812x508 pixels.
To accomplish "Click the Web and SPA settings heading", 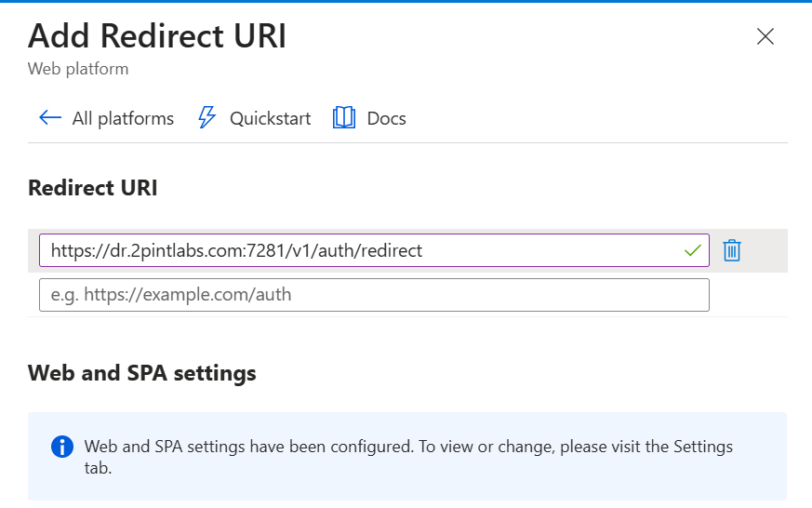I will pos(142,373).
